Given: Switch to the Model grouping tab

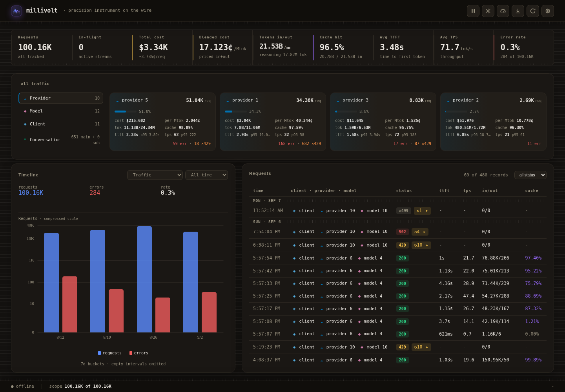Looking at the screenshot, I should [x=61, y=111].
